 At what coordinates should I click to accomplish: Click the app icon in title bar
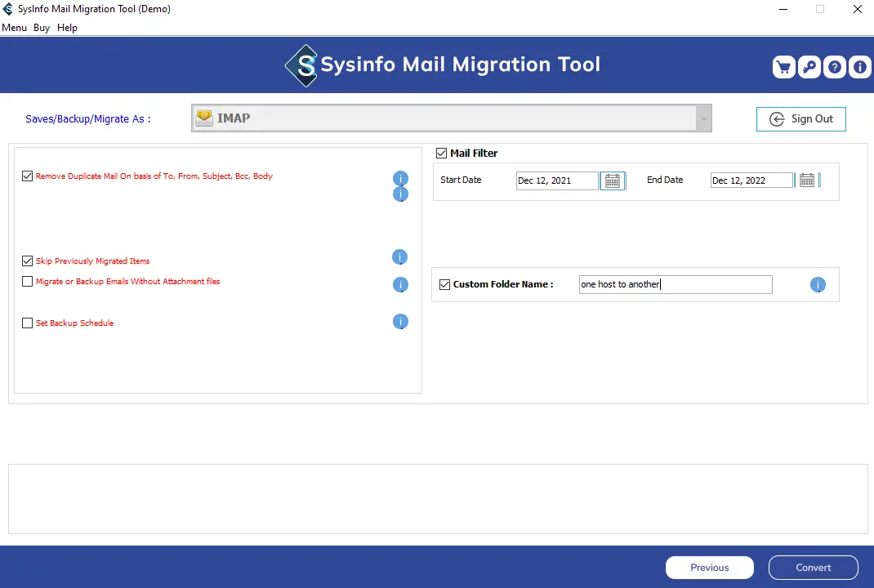(x=8, y=9)
